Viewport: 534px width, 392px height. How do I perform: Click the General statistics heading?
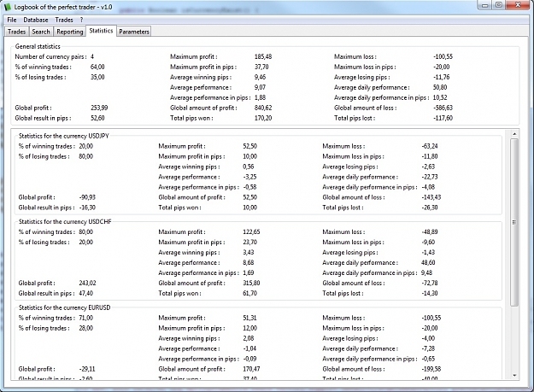(x=38, y=46)
